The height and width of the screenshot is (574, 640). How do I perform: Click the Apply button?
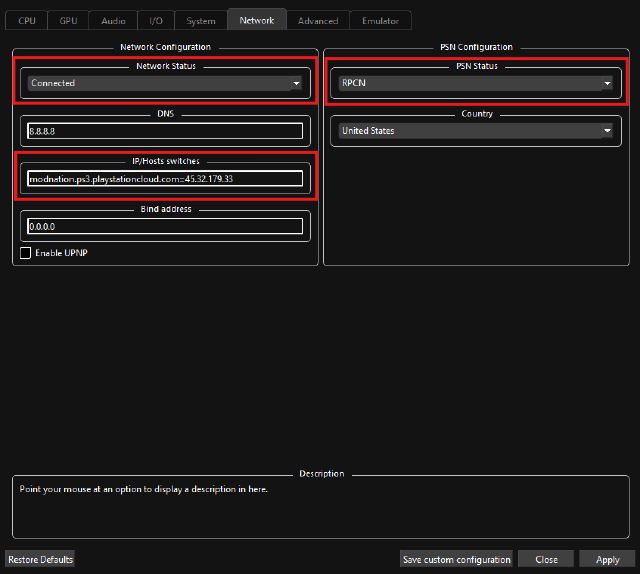pos(607,559)
